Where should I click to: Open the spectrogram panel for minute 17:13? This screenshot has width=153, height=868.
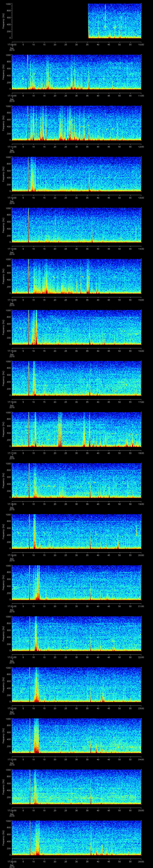click(x=77, y=225)
